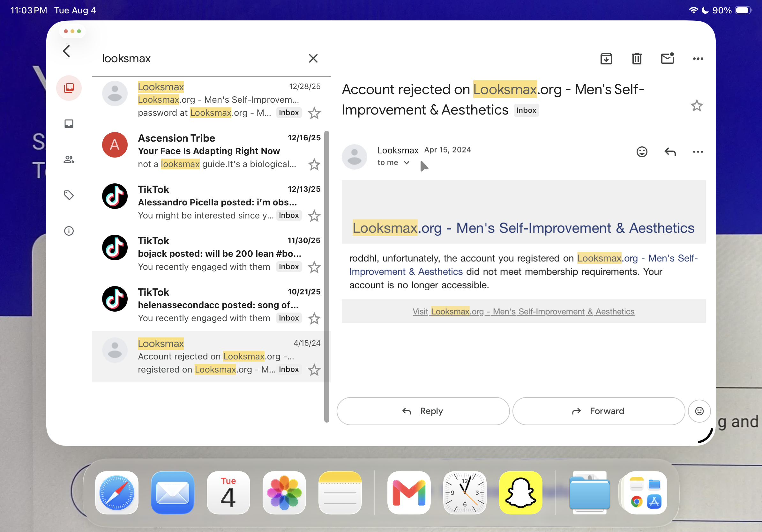Select the All Mail icon in the sidebar
This screenshot has height=532, width=762.
pos(69,88)
